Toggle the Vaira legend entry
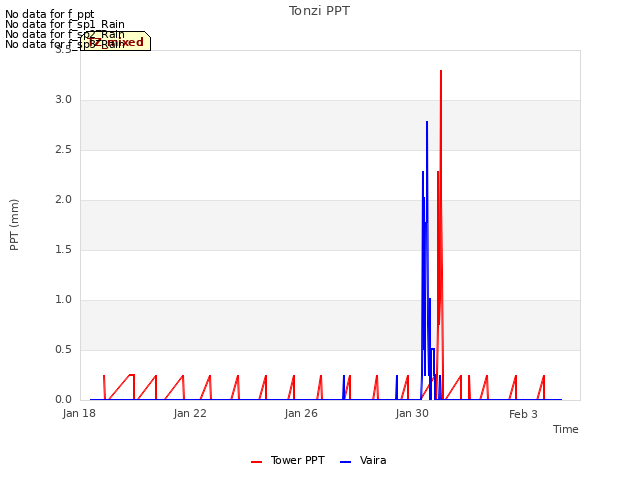 tap(363, 460)
